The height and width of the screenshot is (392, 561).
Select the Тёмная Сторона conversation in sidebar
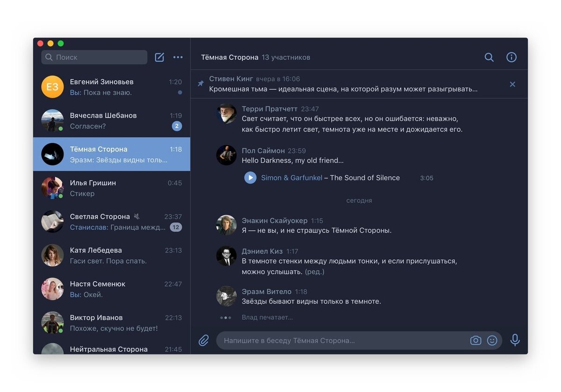[112, 154]
